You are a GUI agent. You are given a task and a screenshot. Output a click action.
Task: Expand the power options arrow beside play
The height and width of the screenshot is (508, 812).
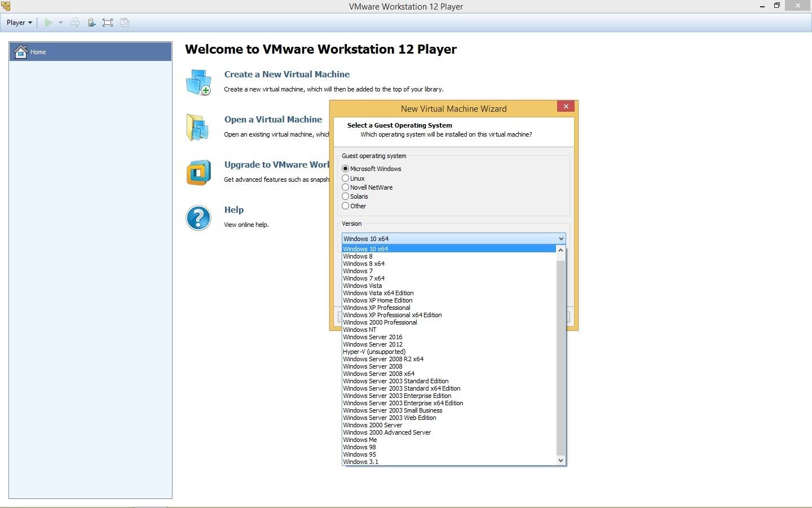60,23
